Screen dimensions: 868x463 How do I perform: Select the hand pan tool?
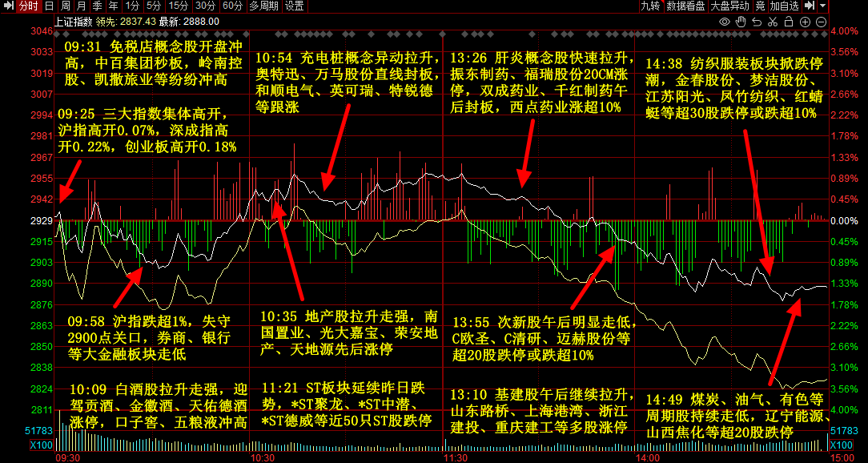coord(741,22)
